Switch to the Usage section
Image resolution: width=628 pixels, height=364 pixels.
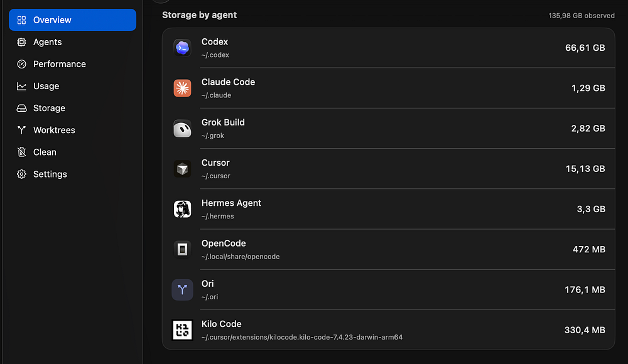[72, 86]
